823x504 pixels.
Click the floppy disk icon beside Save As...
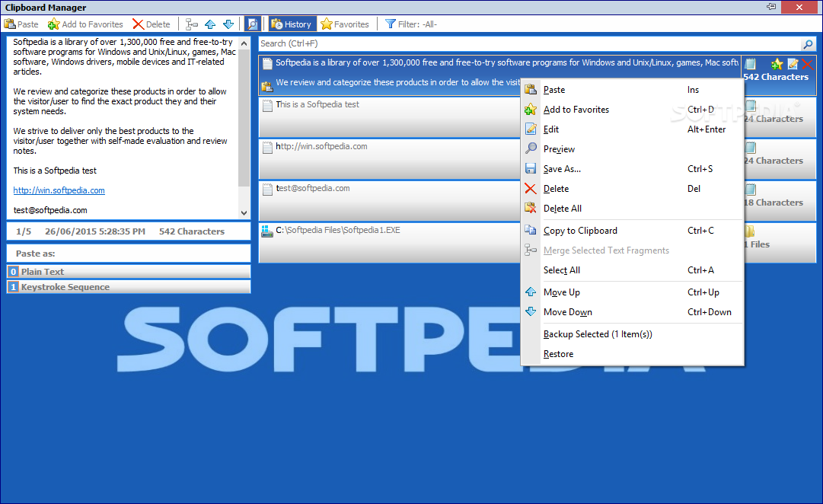531,168
